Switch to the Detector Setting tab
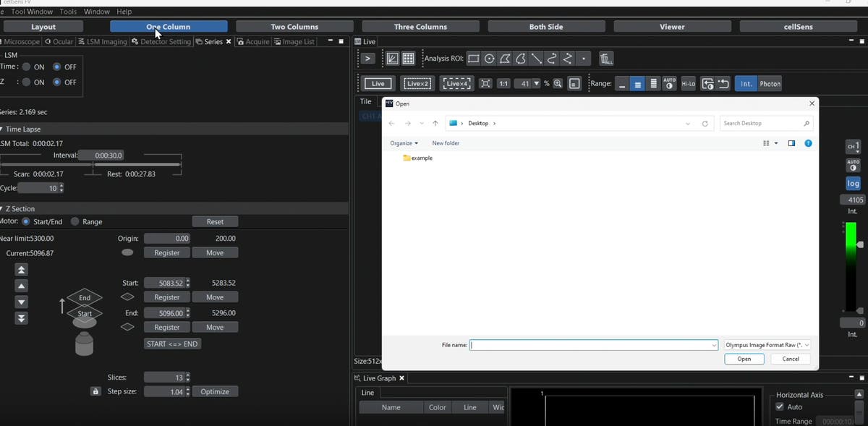868x426 pixels. [x=166, y=41]
